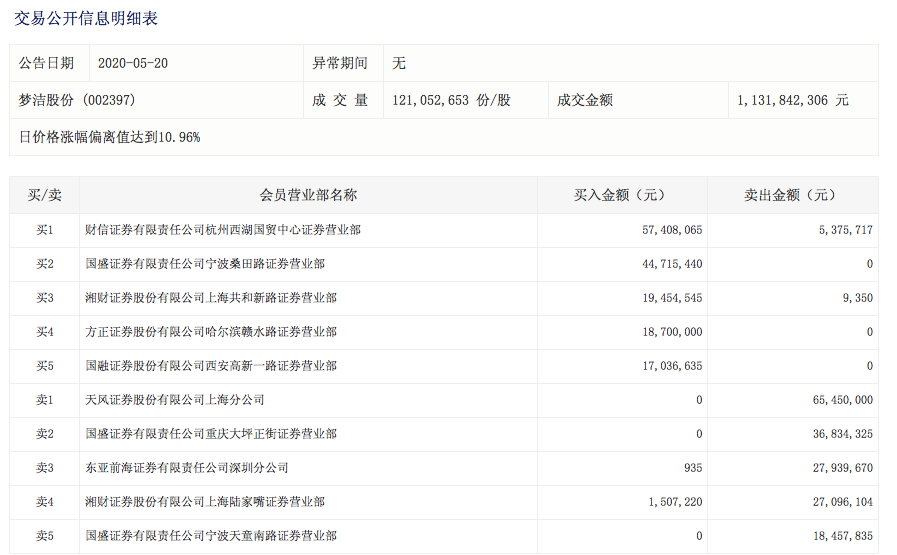
Task: Click buy amount 18,700,000
Action: click(672, 332)
